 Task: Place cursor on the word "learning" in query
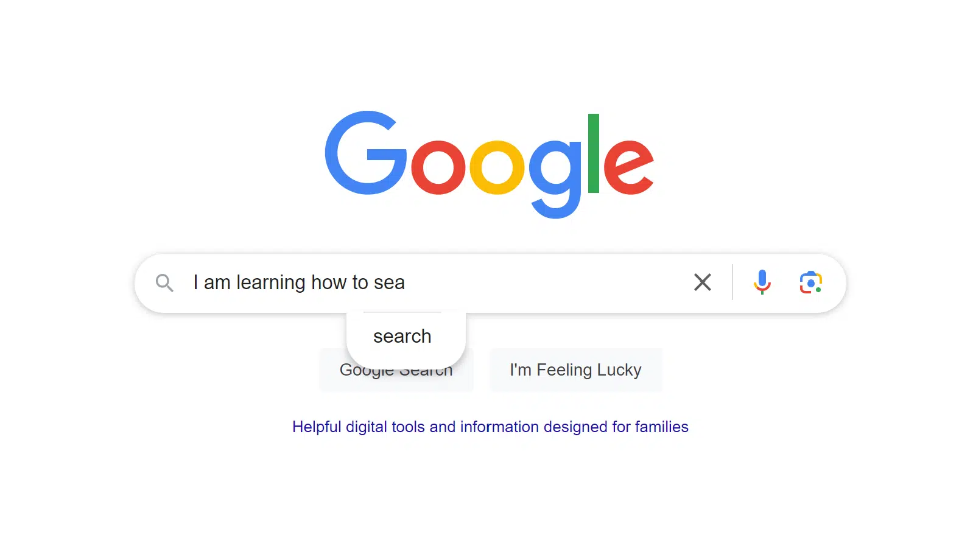click(x=271, y=282)
